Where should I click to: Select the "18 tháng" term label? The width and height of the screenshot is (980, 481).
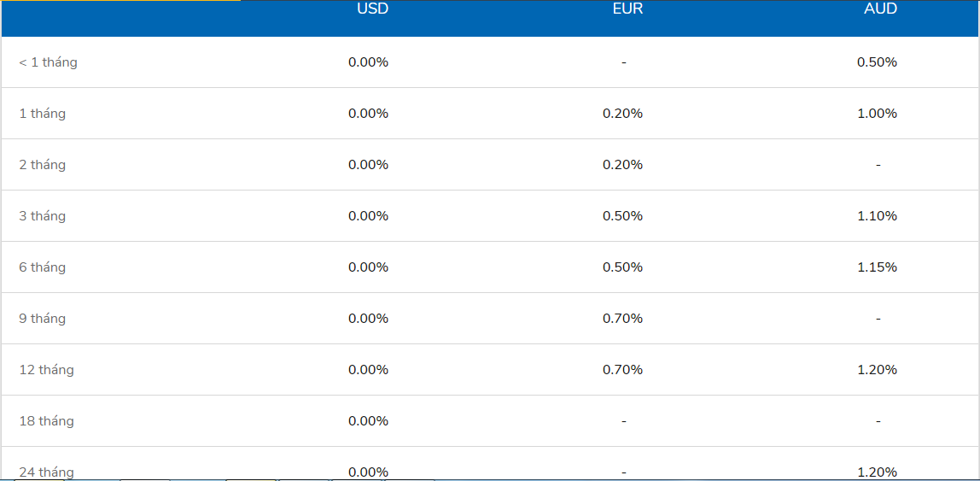(46, 421)
